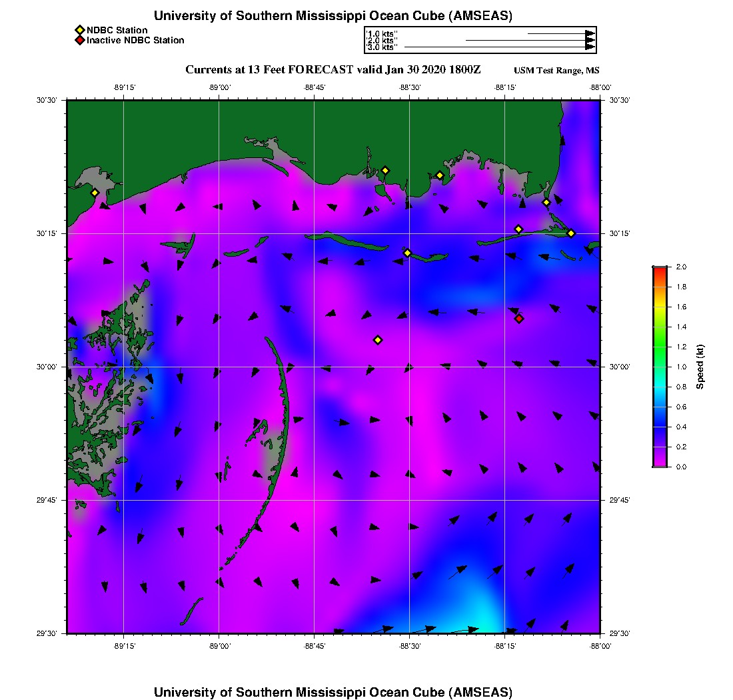Click the easternmost yellow station marker near 30°15'
733x700 pixels.
point(571,233)
